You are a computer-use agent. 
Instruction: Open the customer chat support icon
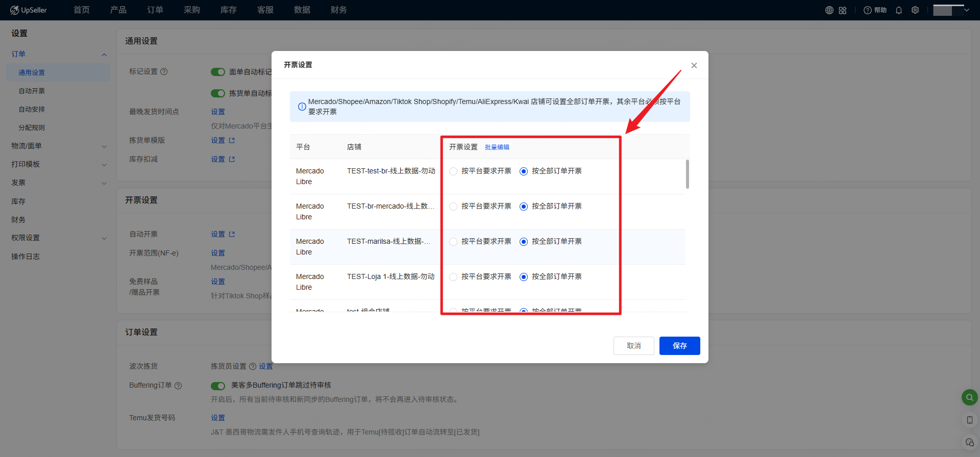point(969,442)
